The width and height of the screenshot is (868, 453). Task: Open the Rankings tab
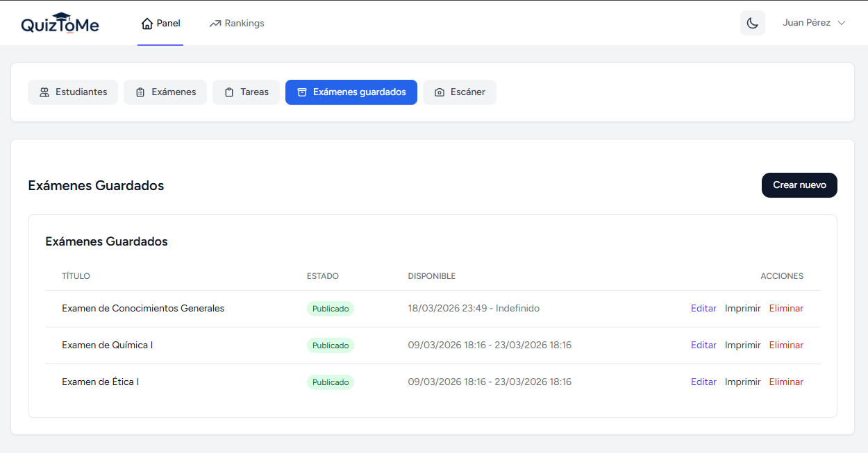237,24
